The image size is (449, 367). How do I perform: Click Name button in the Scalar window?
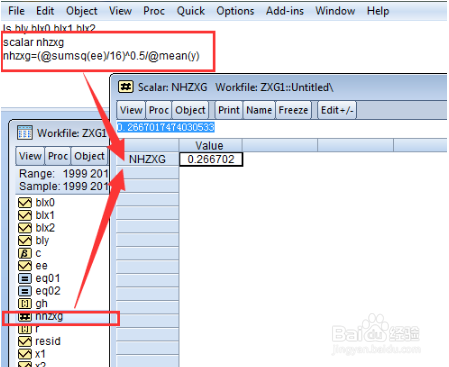coord(259,110)
